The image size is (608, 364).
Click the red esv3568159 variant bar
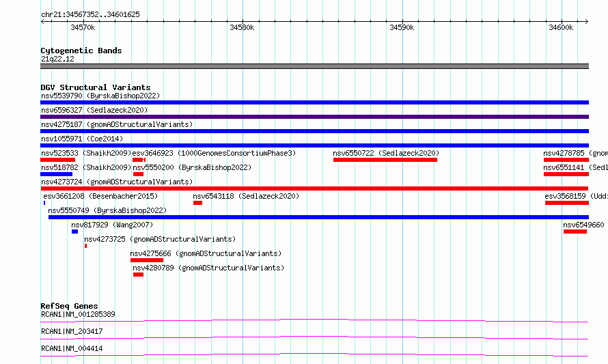567,203
